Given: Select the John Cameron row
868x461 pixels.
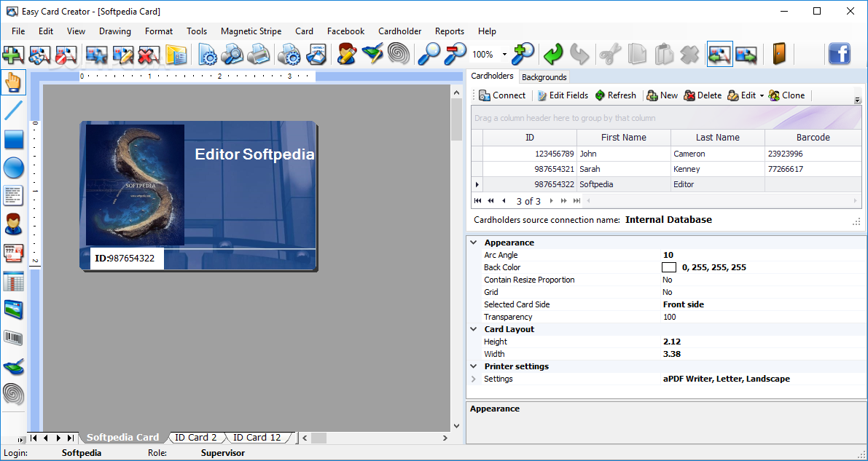Looking at the screenshot, I should (667, 154).
